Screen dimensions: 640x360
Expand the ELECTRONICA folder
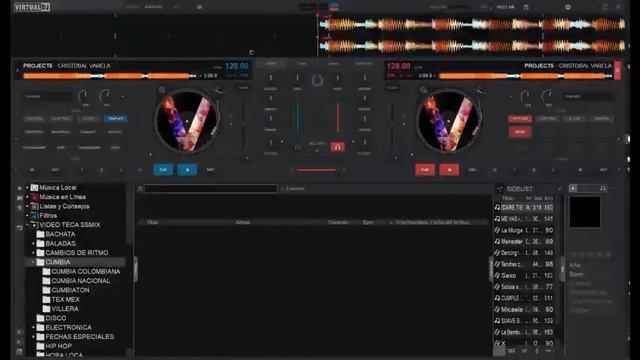[x=33, y=327]
